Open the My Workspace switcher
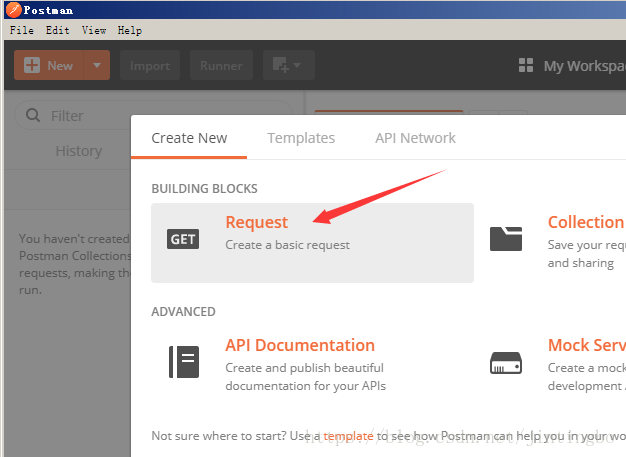This screenshot has height=457, width=626. point(584,66)
